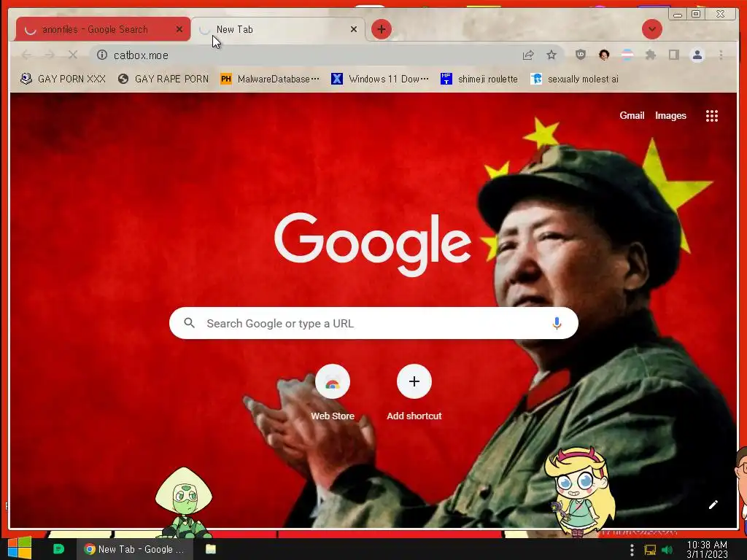This screenshot has width=747, height=560.
Task: Start voice search with the microphone
Action: (x=557, y=323)
